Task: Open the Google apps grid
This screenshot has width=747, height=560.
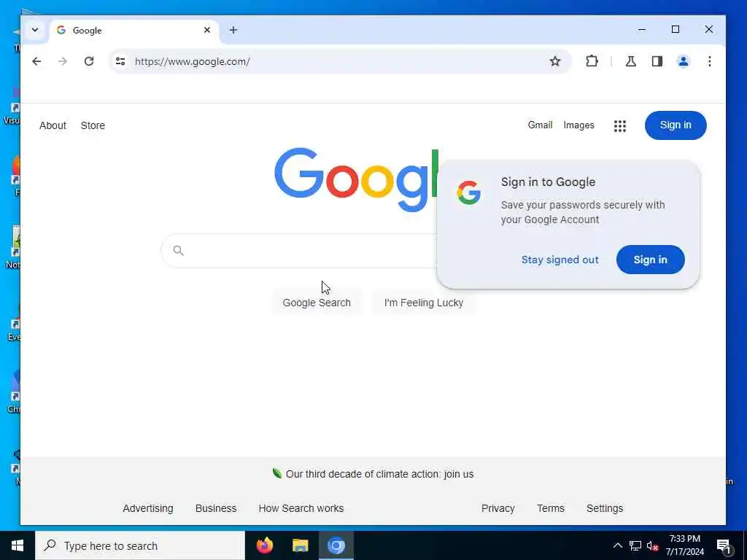Action: (620, 125)
